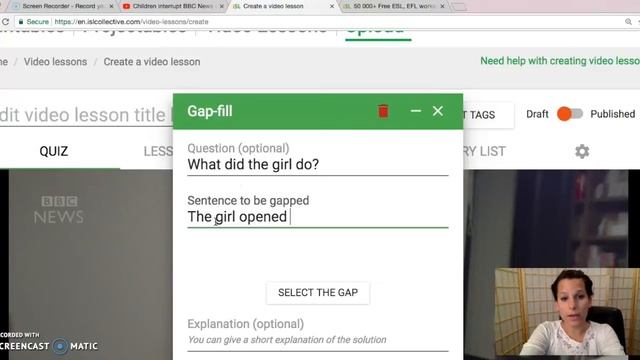The height and width of the screenshot is (360, 640).
Task: Click the browser address bar URL
Action: click(131, 22)
